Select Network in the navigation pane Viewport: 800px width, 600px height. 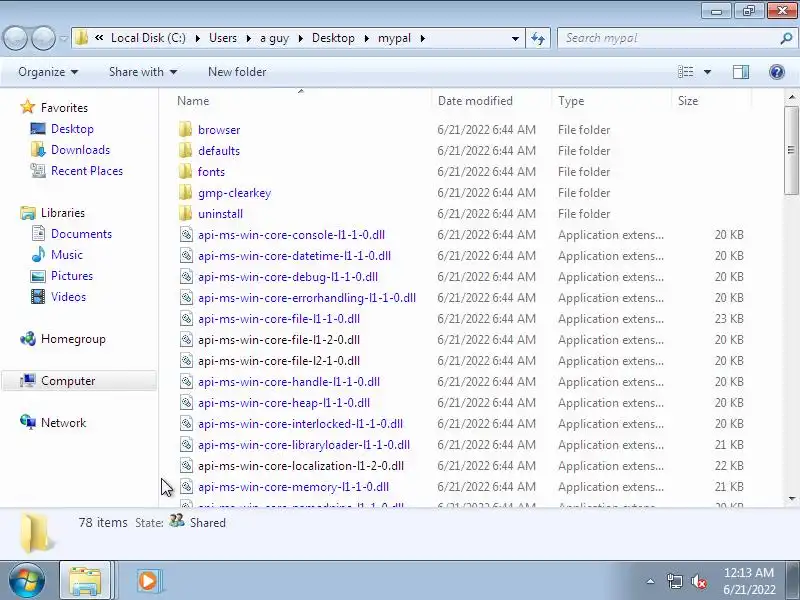point(63,422)
